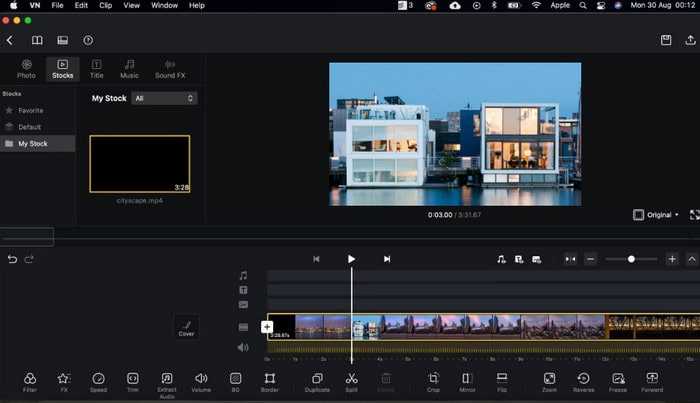Select the Crop tool

click(433, 382)
